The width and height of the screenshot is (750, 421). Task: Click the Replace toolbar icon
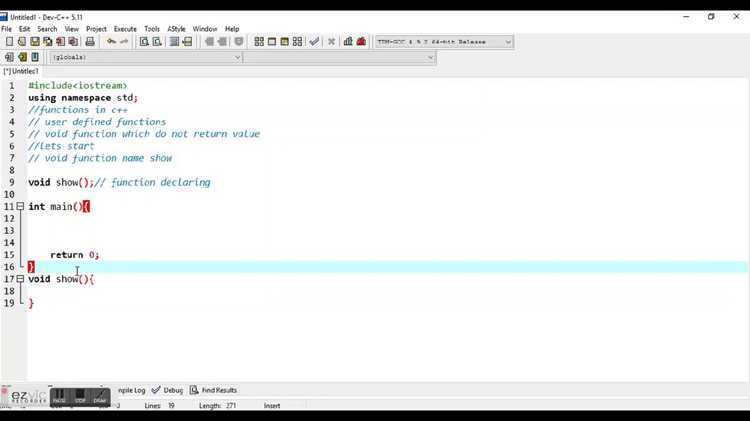coord(157,42)
